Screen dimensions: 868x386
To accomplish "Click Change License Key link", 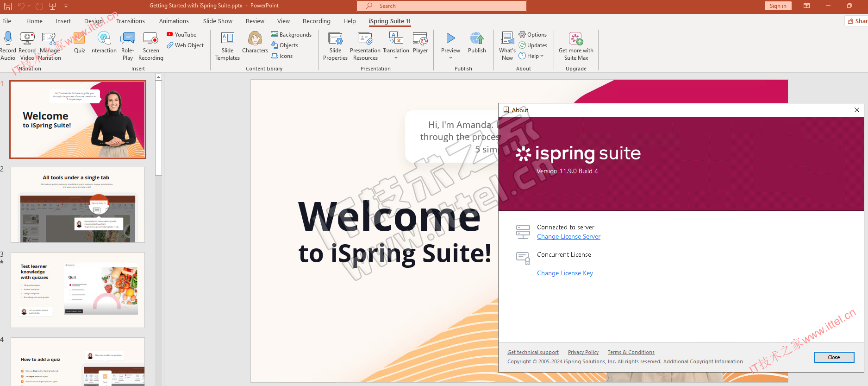I will (565, 273).
